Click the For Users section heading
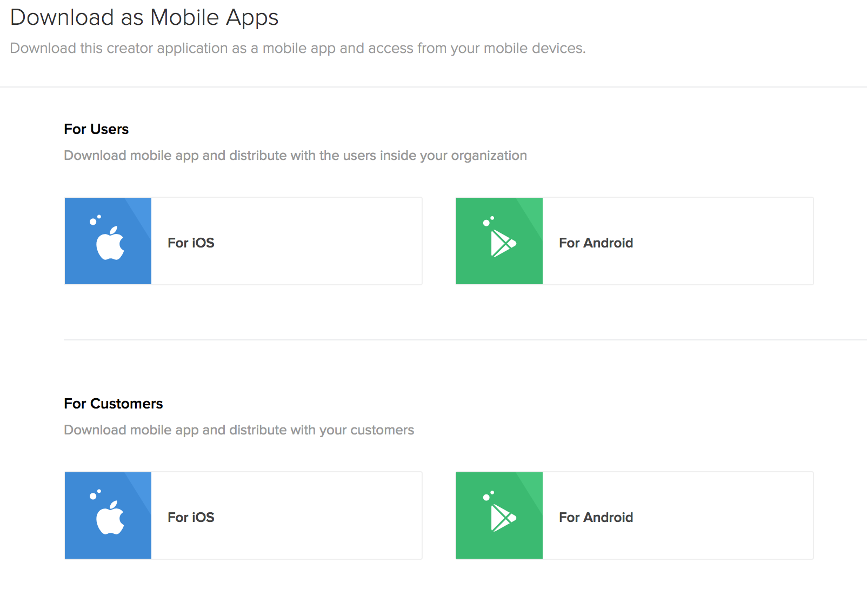Viewport: 867px width, 616px height. point(96,129)
